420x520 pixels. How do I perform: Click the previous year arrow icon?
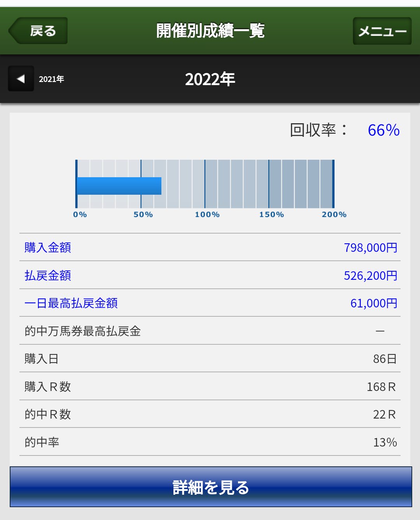(x=21, y=79)
